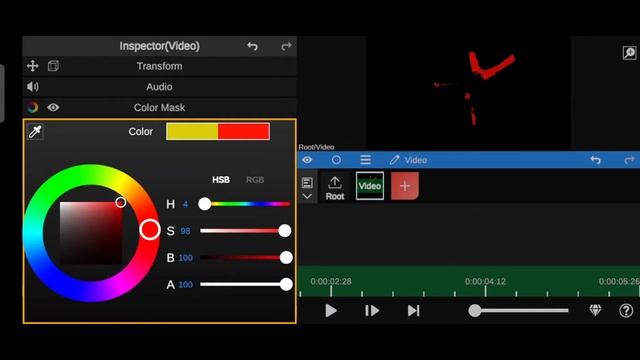The width and height of the screenshot is (640, 360).
Task: Click the saturation value 98
Action: click(185, 231)
